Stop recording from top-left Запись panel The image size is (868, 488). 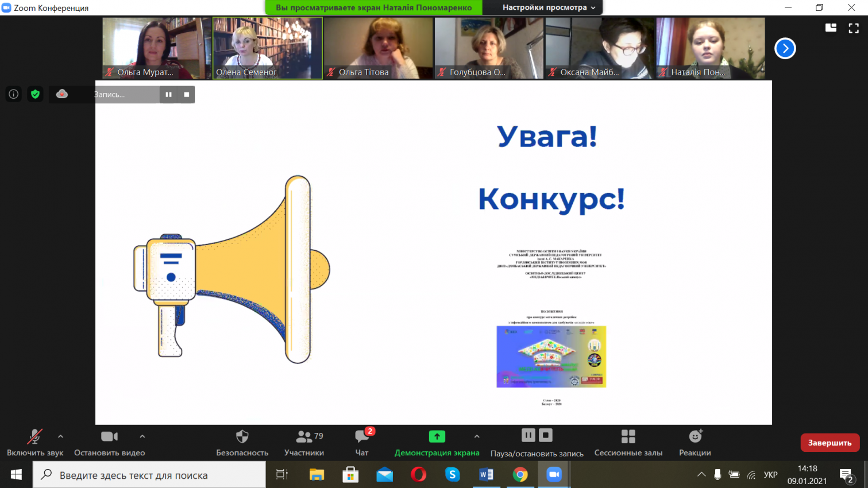tap(186, 94)
